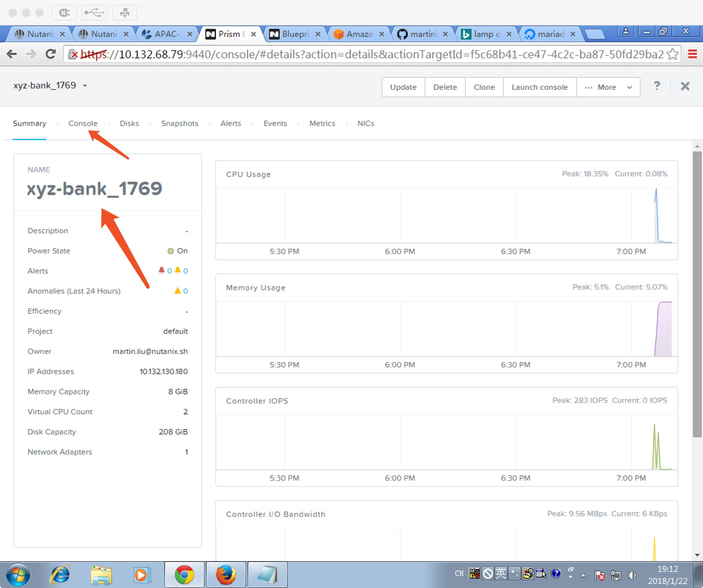The width and height of the screenshot is (703, 588).
Task: Click the owner martin.liu@nutanix.sh value
Action: (x=150, y=351)
